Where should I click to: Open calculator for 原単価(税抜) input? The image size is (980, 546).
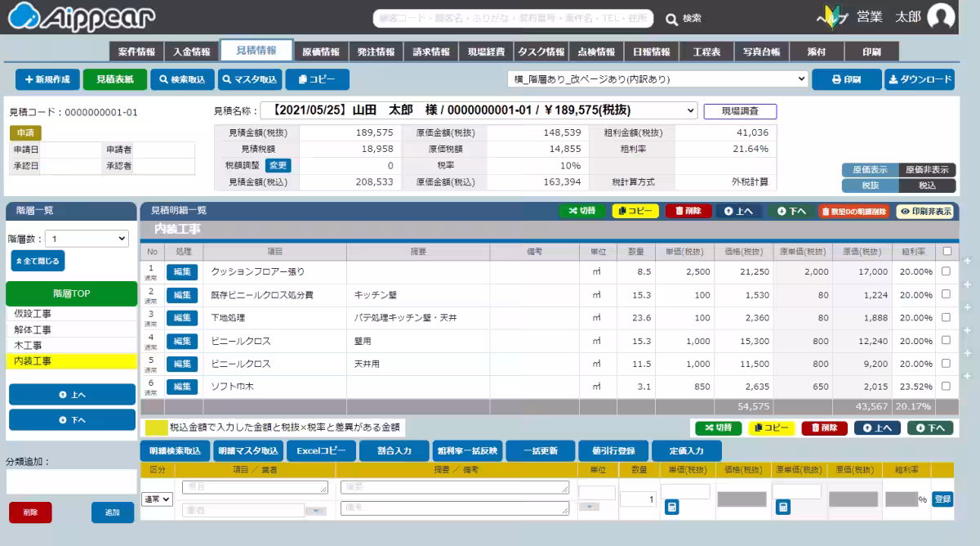coord(782,508)
